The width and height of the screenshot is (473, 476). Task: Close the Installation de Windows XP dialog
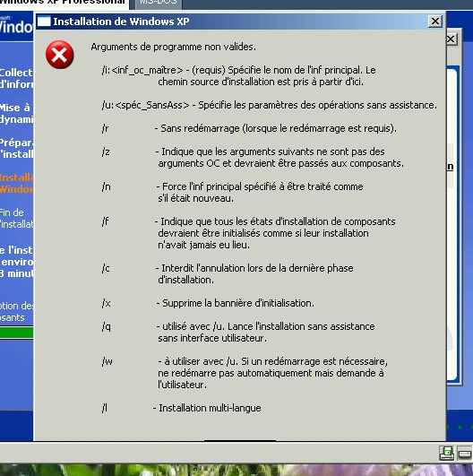(434, 22)
